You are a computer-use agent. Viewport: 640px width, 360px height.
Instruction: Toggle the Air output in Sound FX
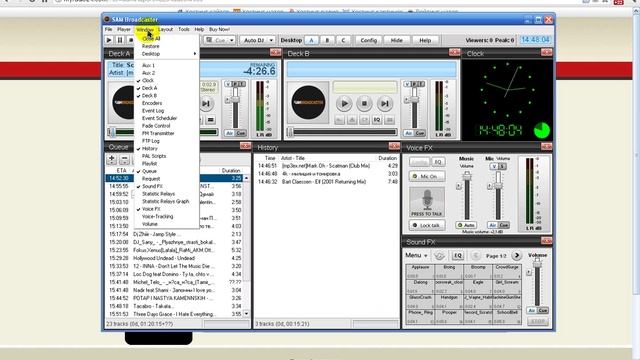coord(532,311)
